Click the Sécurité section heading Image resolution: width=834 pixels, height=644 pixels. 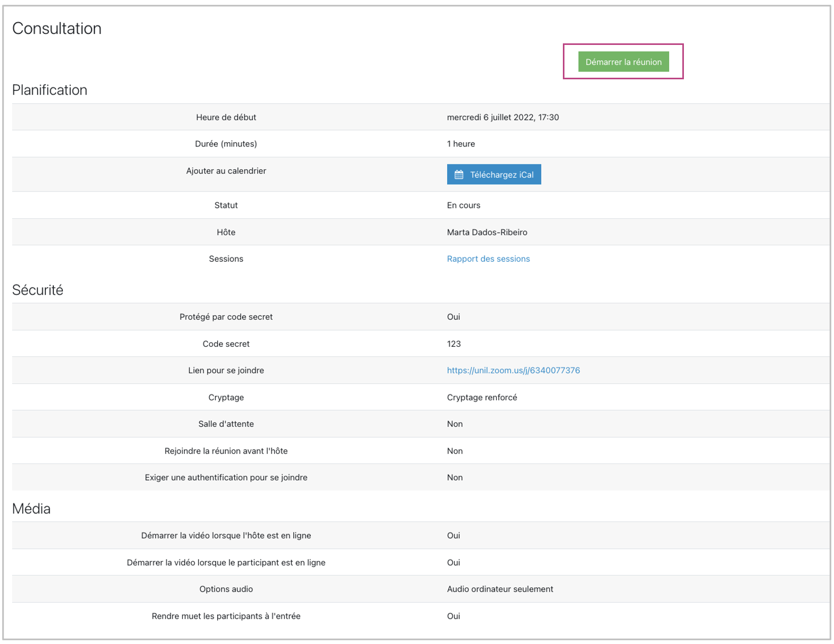[38, 290]
